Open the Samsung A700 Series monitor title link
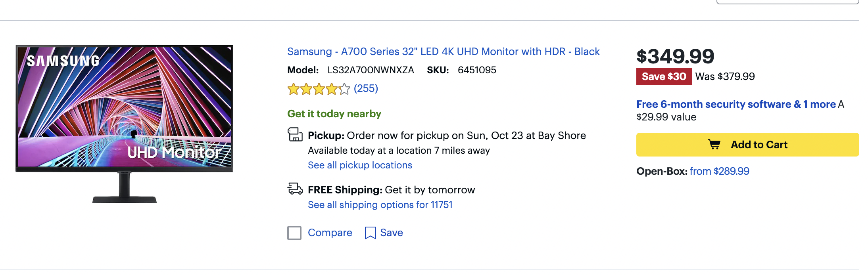 (x=443, y=52)
